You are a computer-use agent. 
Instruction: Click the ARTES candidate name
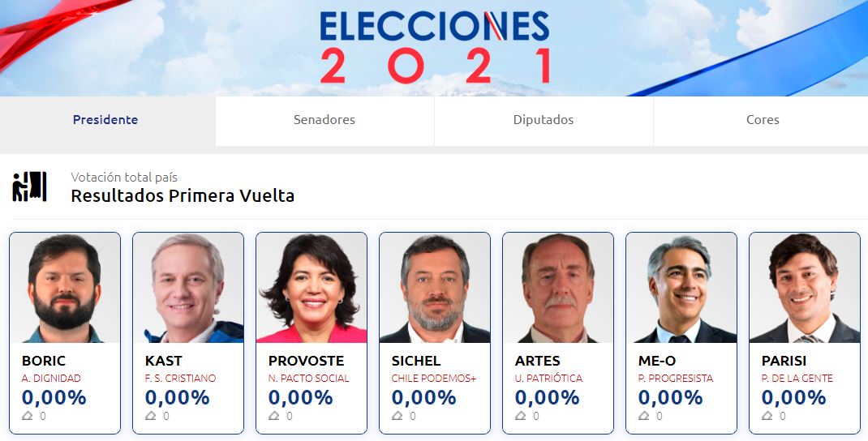click(x=538, y=361)
